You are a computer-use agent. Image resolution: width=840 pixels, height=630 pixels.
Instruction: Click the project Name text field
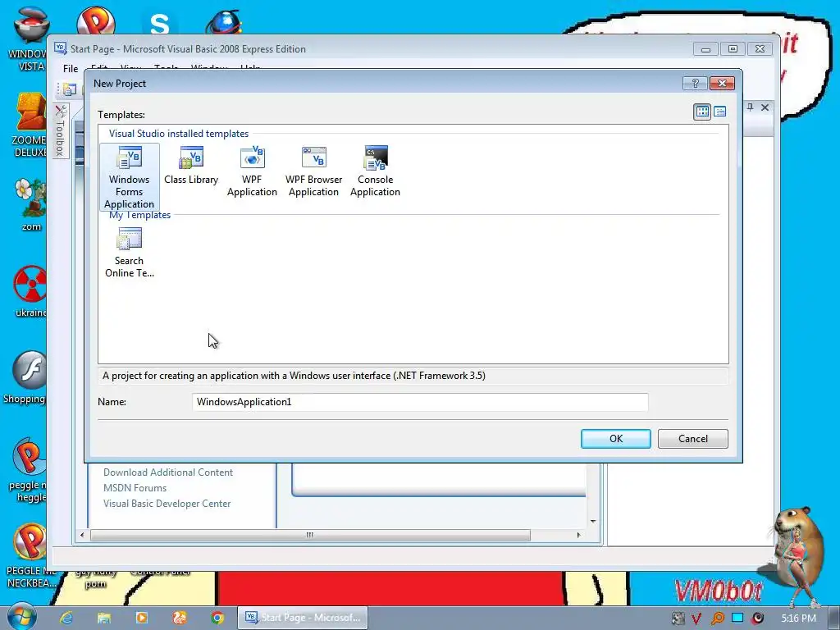[x=420, y=402]
